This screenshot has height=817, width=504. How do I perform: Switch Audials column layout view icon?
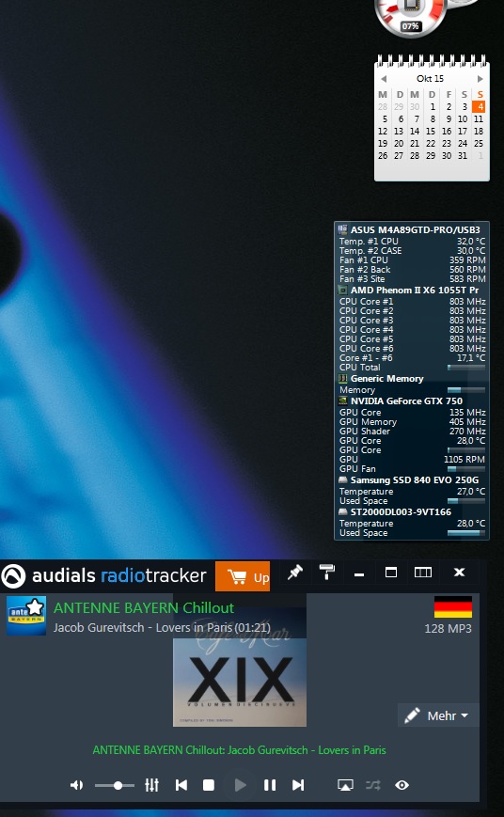pos(423,573)
